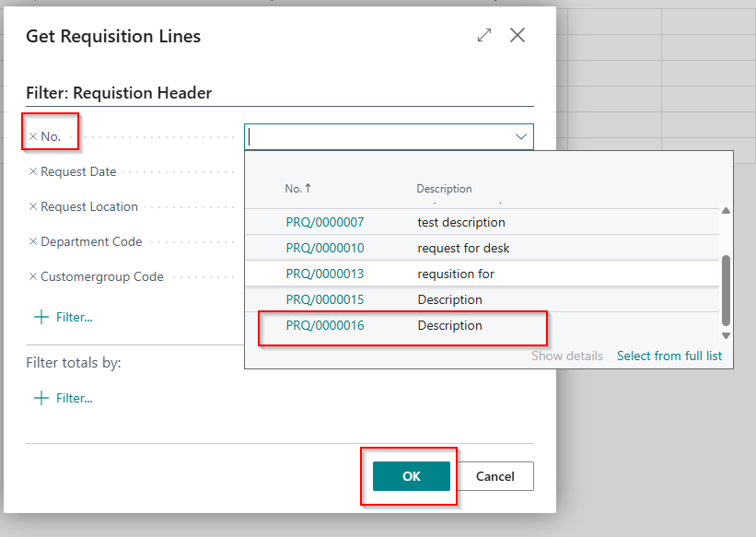Image resolution: width=756 pixels, height=537 pixels.
Task: Remove the Customergroup Code filter field
Action: 33,276
